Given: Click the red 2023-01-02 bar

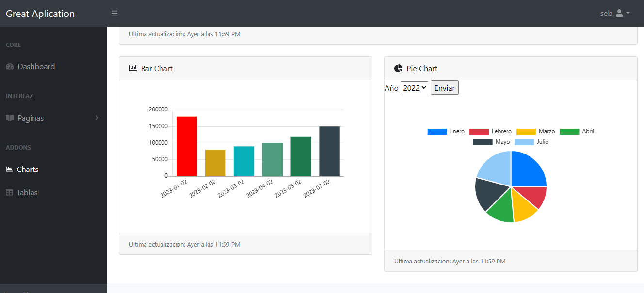Looking at the screenshot, I should click(187, 146).
